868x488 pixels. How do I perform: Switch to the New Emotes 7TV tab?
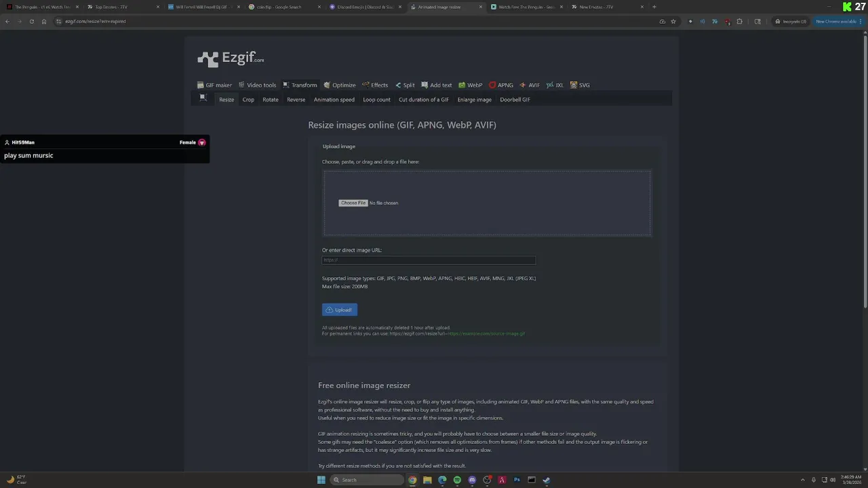607,7
